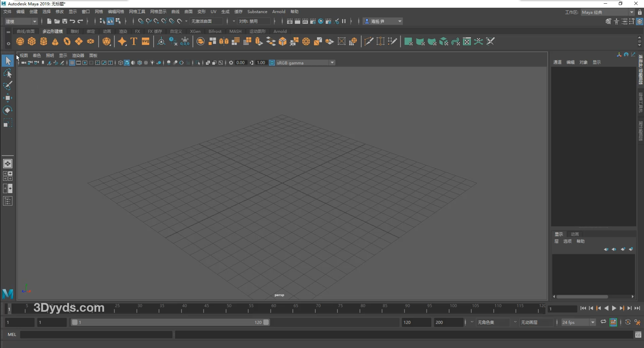Image resolution: width=644 pixels, height=348 pixels.
Task: Open the 编辑网格 menu
Action: [116, 12]
